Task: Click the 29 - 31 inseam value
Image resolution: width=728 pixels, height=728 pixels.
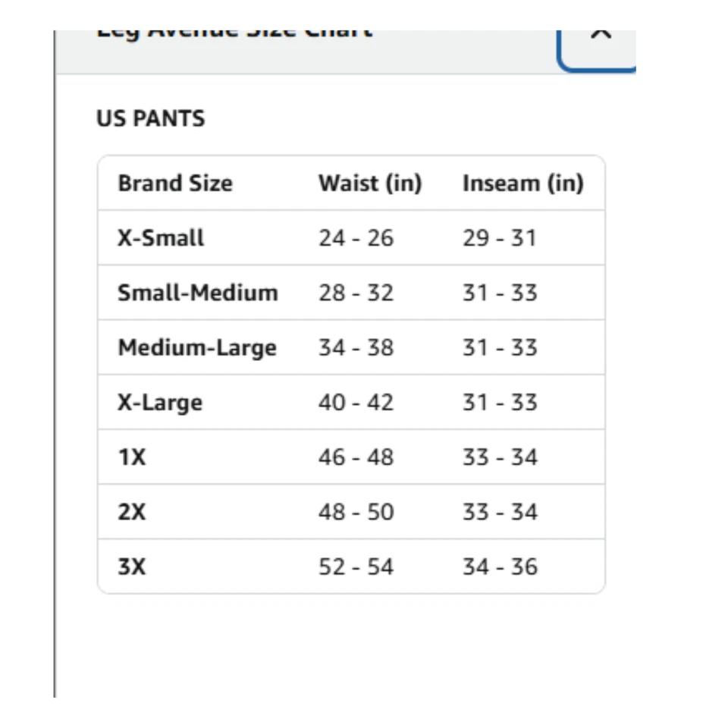Action: [500, 238]
